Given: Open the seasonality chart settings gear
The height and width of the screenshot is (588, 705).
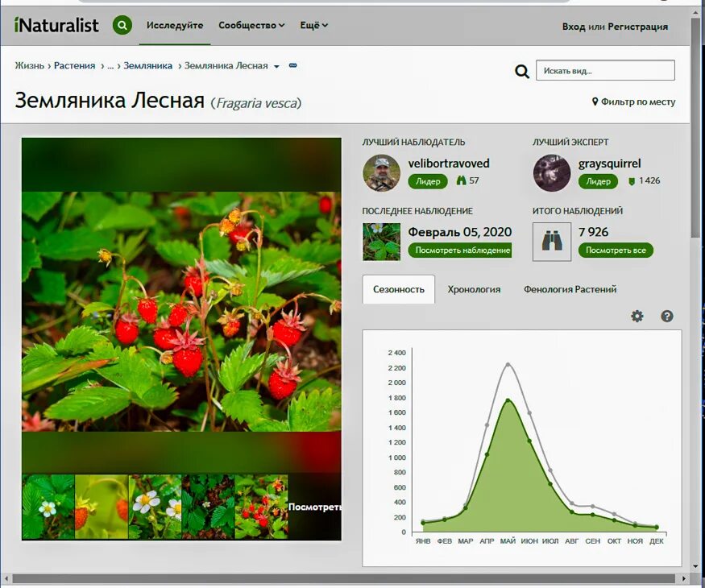Looking at the screenshot, I should click(x=636, y=317).
